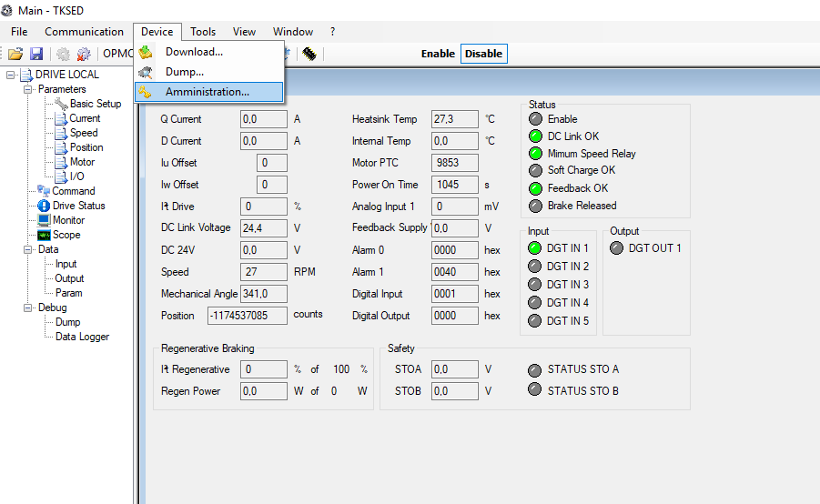Collapse the Debug tree branch
820x504 pixels.
(28, 307)
